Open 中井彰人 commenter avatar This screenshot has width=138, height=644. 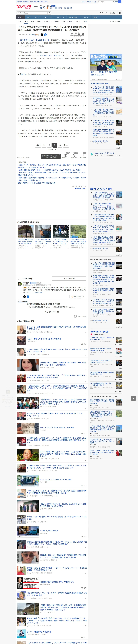(20, 284)
